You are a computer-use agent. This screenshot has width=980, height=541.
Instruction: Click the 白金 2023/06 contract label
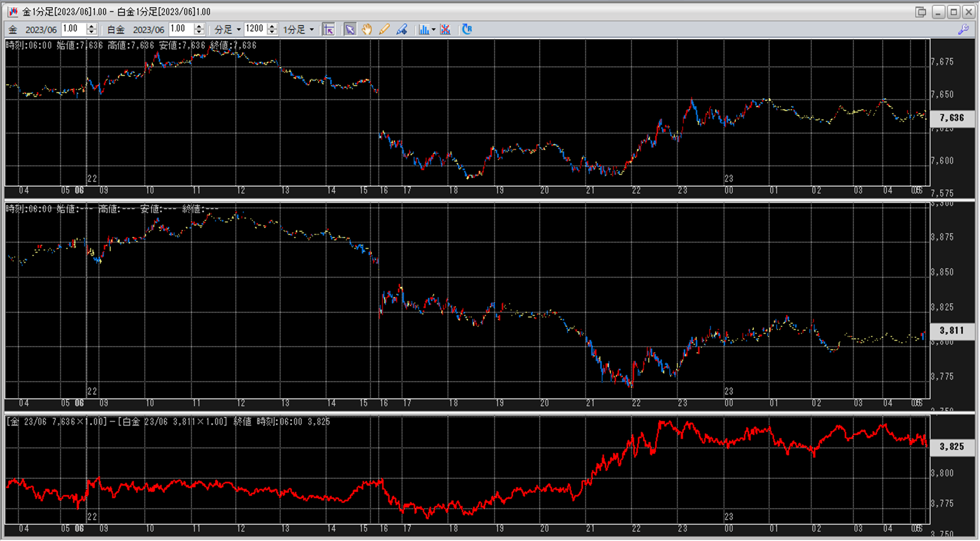tap(135, 30)
